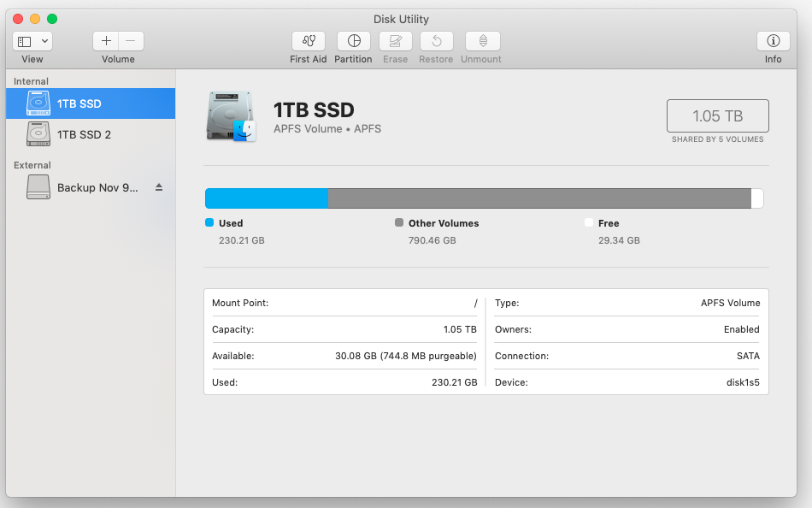Viewport: 812px width, 508px height.
Task: Click the 230.21 GB used value under legend
Action: click(x=242, y=240)
